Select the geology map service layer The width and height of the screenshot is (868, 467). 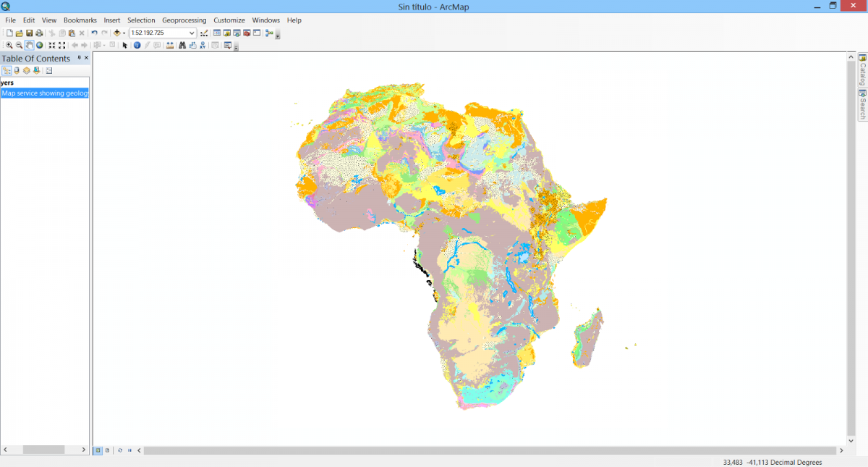pyautogui.click(x=45, y=93)
